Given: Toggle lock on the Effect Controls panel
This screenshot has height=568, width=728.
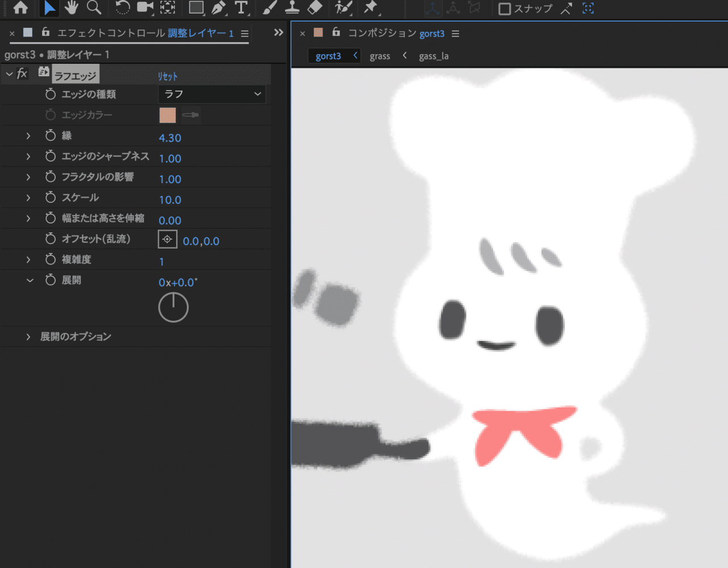Looking at the screenshot, I should (45, 32).
